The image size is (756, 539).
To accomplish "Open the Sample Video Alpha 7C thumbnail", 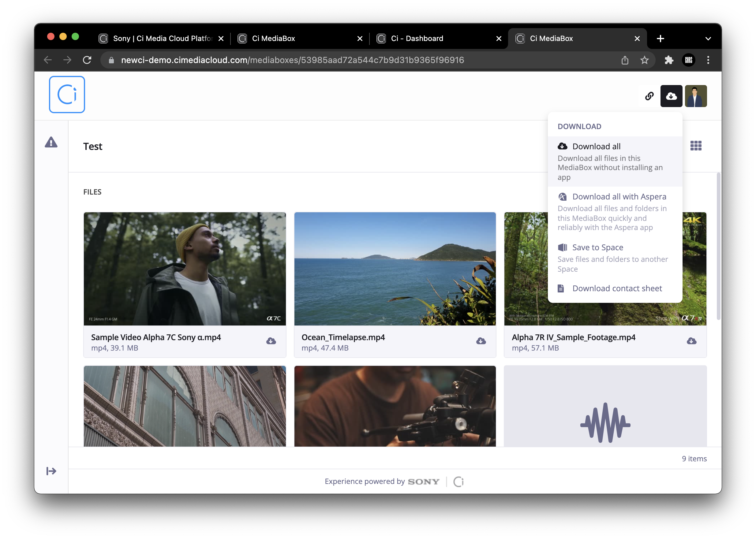I will [185, 269].
